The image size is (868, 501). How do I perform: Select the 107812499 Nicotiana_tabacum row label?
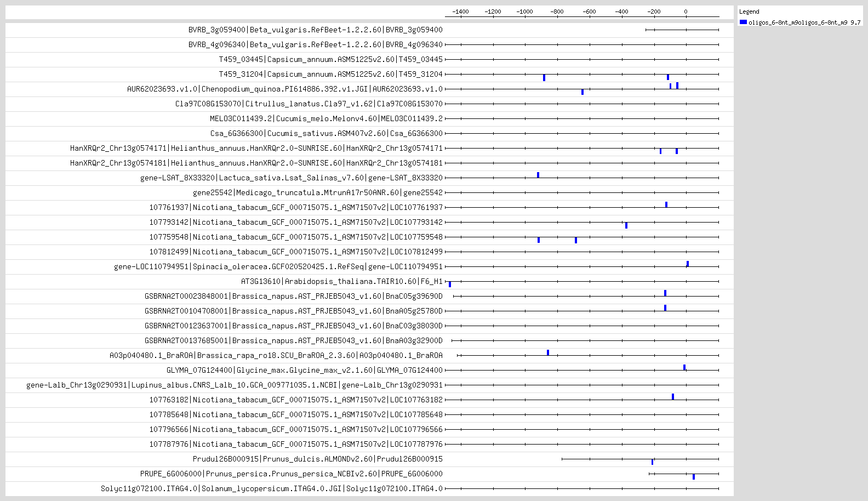point(296,252)
